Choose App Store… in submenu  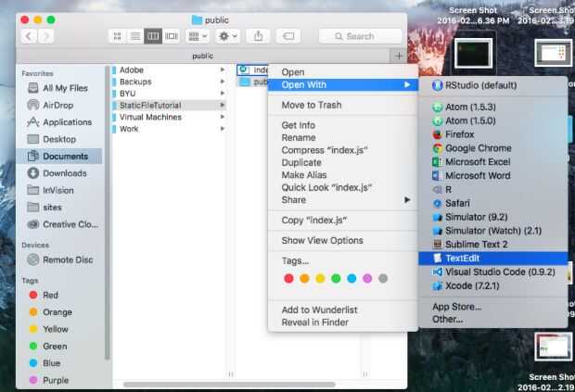(x=492, y=307)
